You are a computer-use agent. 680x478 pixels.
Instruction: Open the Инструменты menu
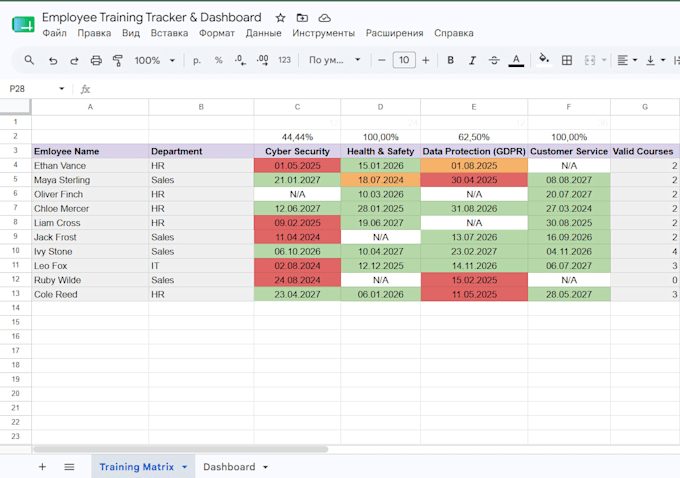click(323, 33)
